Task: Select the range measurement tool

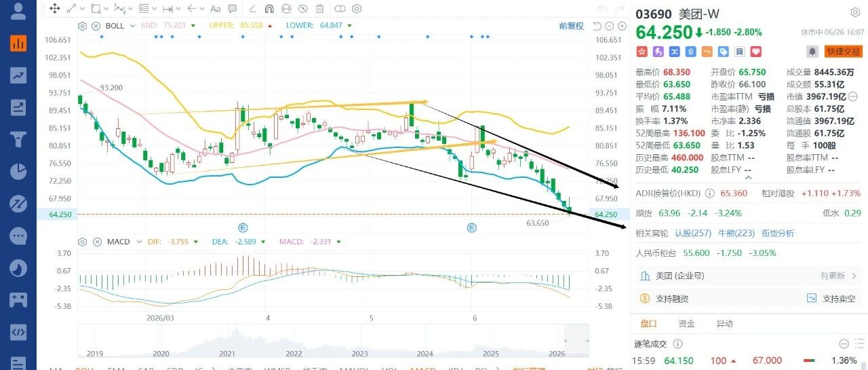Action: coord(167,9)
